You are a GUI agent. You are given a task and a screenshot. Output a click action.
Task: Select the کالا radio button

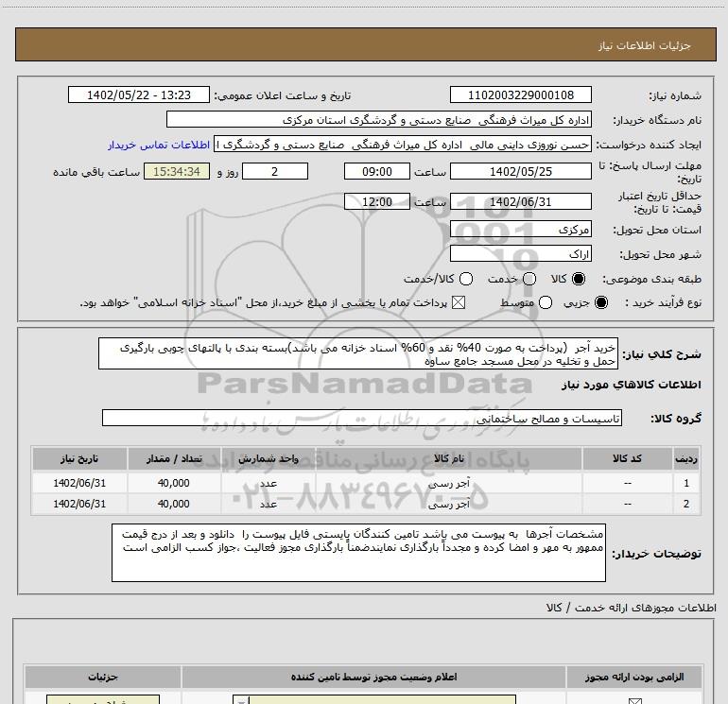pos(579,279)
